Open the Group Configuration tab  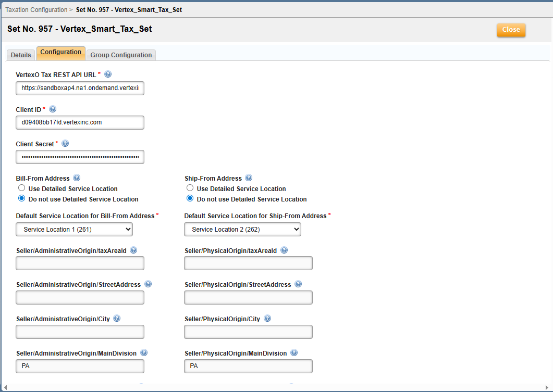tap(121, 55)
